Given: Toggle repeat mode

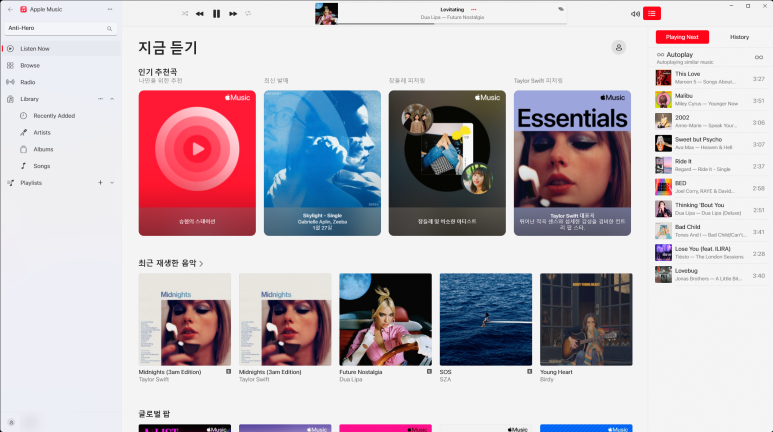Looking at the screenshot, I should (248, 13).
